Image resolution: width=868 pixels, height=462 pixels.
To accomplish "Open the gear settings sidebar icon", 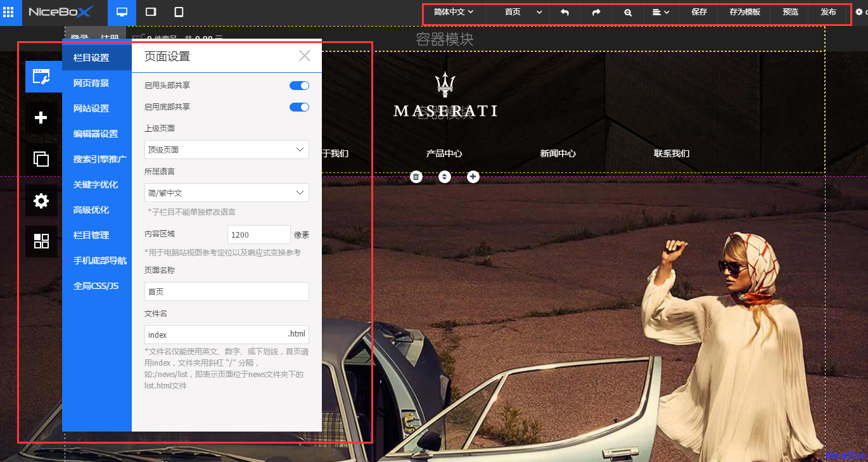I will point(41,201).
